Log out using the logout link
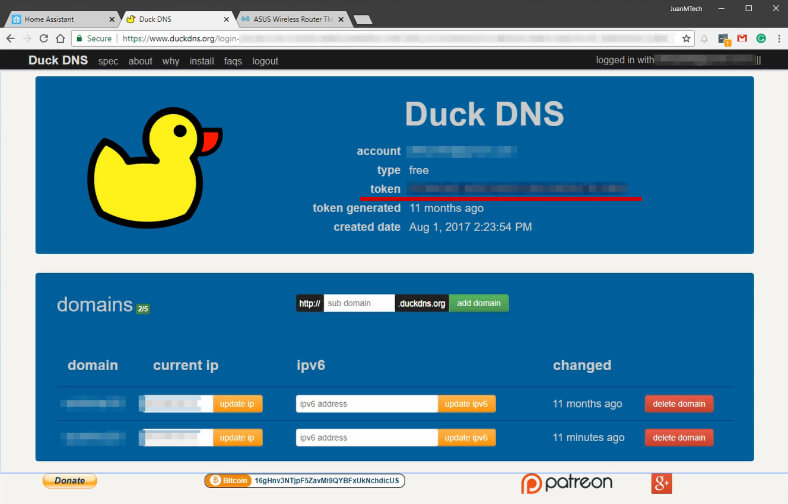The width and height of the screenshot is (788, 504). tap(265, 61)
